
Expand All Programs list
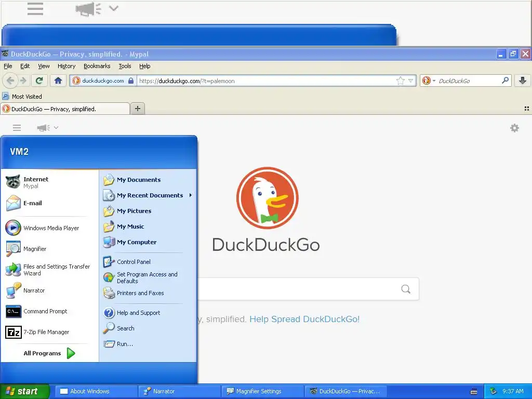click(49, 353)
